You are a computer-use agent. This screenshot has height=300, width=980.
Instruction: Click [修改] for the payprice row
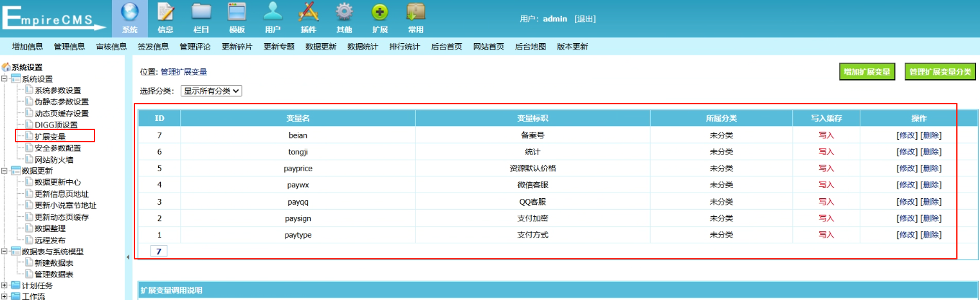[x=907, y=168]
